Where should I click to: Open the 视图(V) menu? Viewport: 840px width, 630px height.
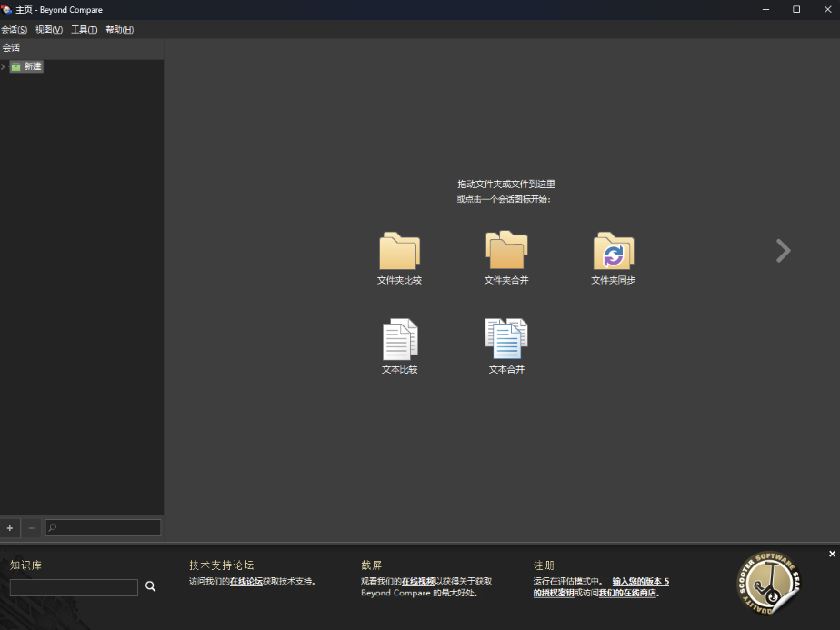[x=49, y=29]
